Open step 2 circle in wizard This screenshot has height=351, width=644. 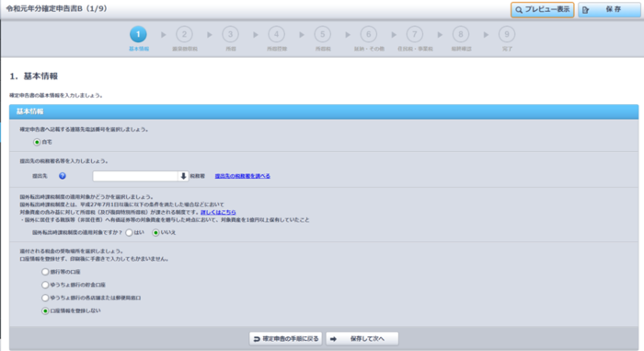(x=184, y=35)
